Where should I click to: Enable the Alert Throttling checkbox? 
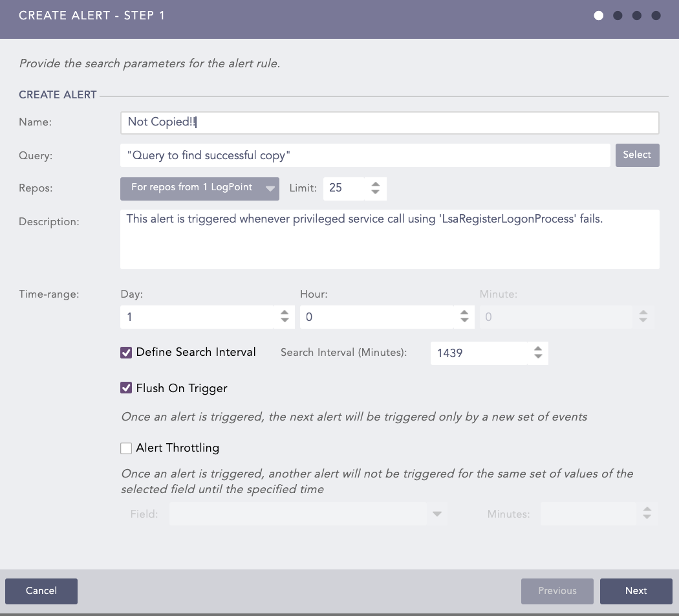click(127, 448)
